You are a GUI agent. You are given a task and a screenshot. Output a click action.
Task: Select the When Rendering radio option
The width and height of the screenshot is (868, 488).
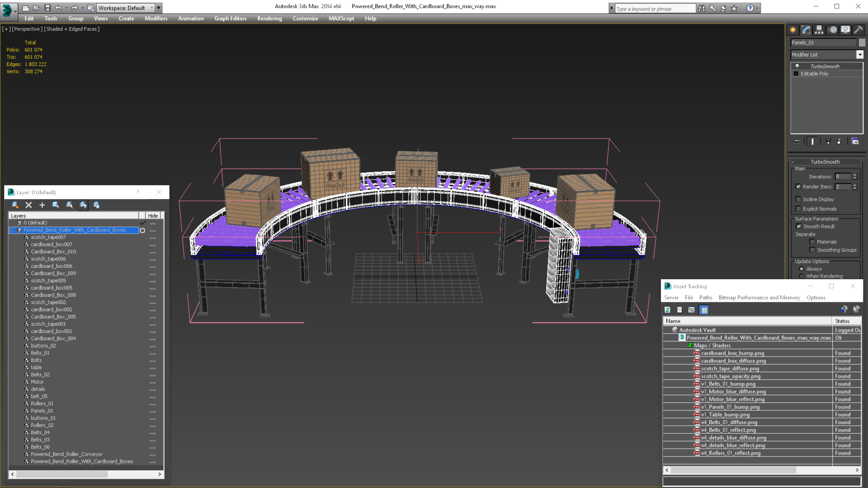(801, 276)
